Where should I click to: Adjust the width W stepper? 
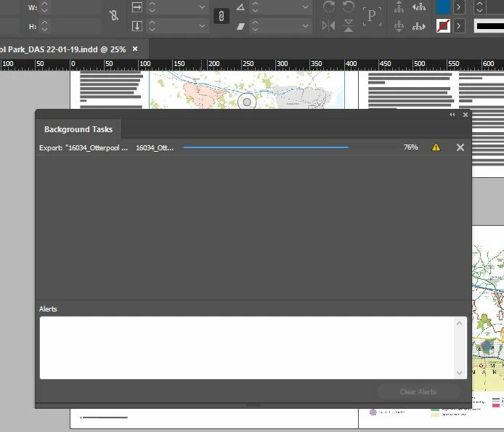coord(45,7)
